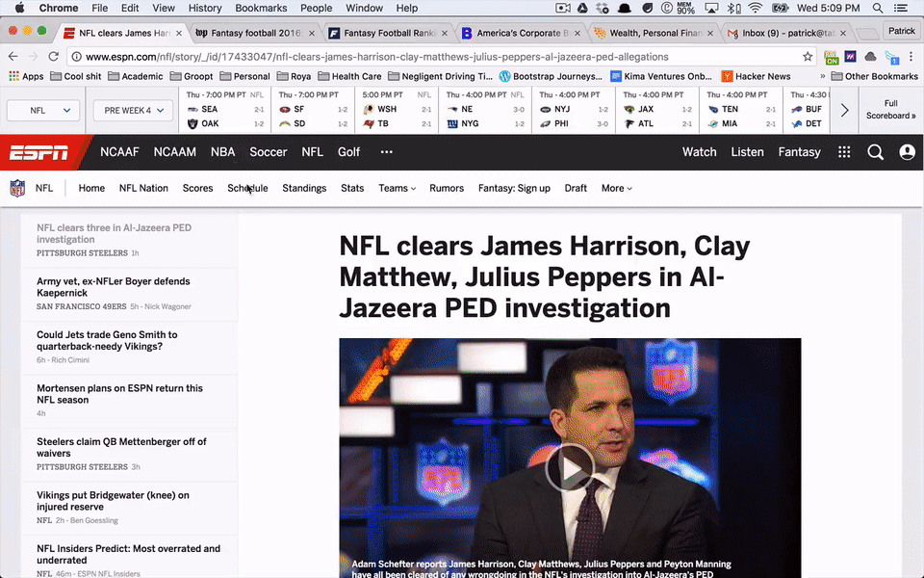The image size is (924, 578).
Task: Read Vikings put Bridgewater on injured reserve
Action: click(x=113, y=501)
